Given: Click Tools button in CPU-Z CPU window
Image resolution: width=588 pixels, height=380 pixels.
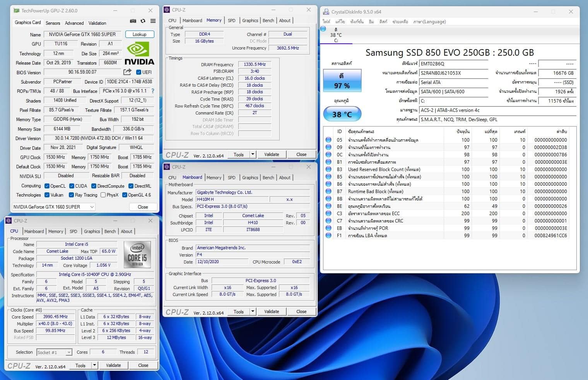Looking at the screenshot, I should pos(80,365).
